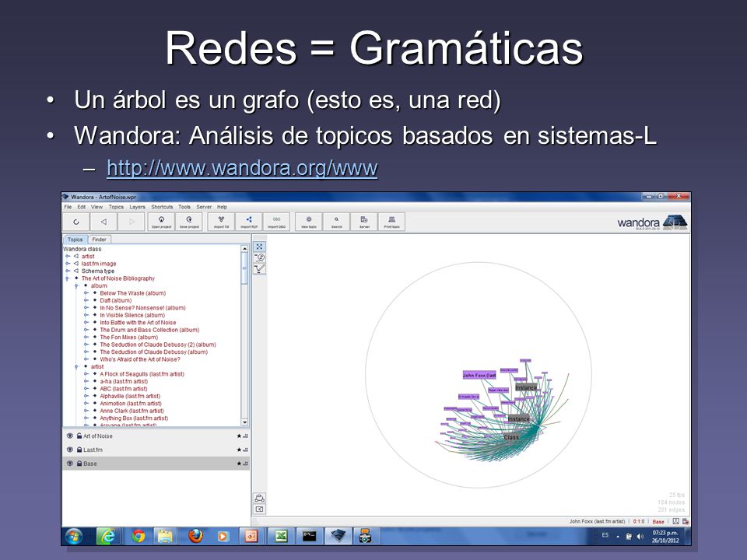Open the wandora.org hyperlink on the slide
Image resolution: width=747 pixels, height=560 pixels.
click(x=242, y=168)
